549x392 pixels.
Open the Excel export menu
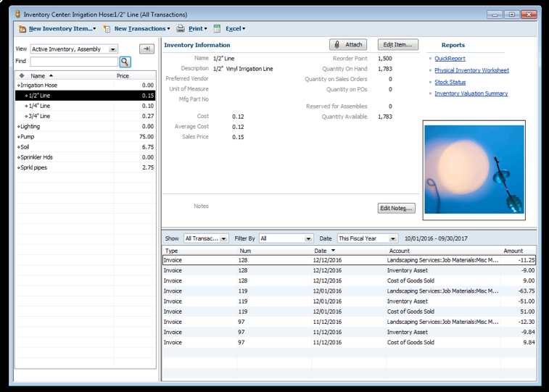click(x=235, y=29)
